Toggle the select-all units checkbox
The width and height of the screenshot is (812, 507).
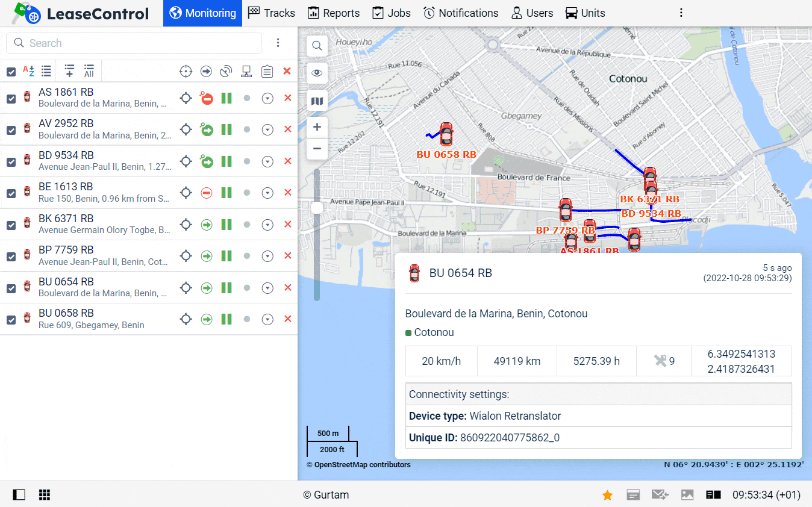tap(11, 72)
